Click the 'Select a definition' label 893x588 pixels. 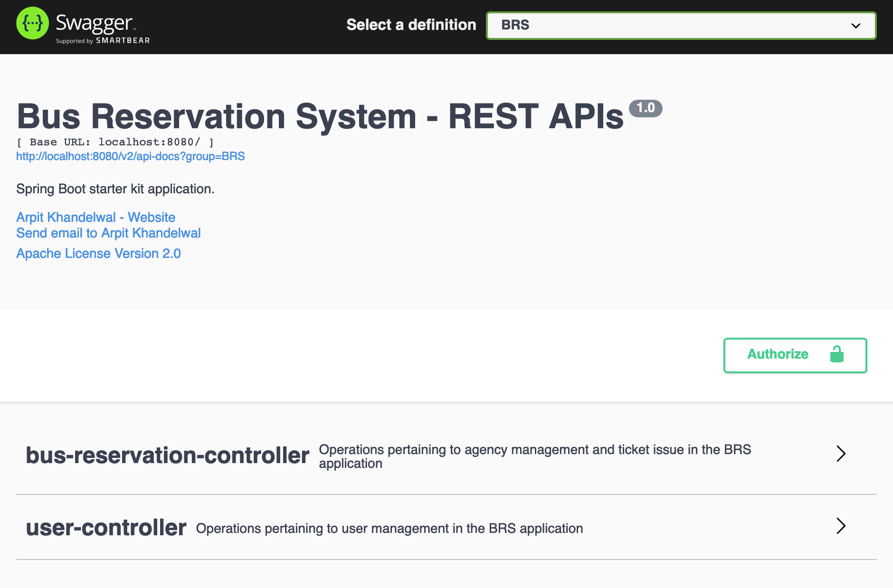[411, 25]
